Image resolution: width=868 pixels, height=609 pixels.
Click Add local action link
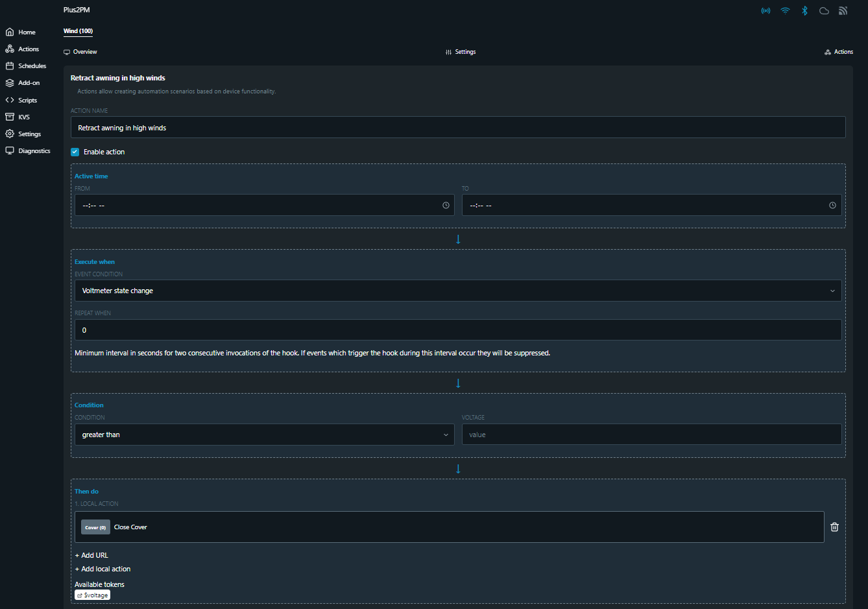(102, 569)
